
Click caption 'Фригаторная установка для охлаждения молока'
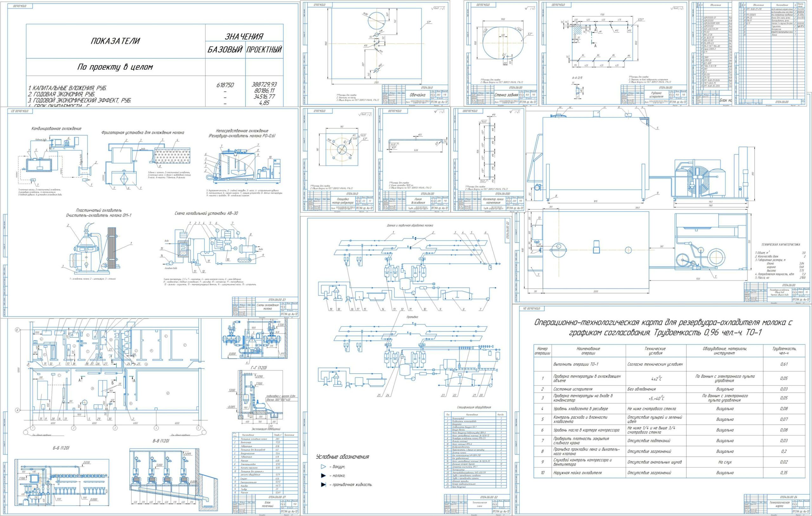143,133
